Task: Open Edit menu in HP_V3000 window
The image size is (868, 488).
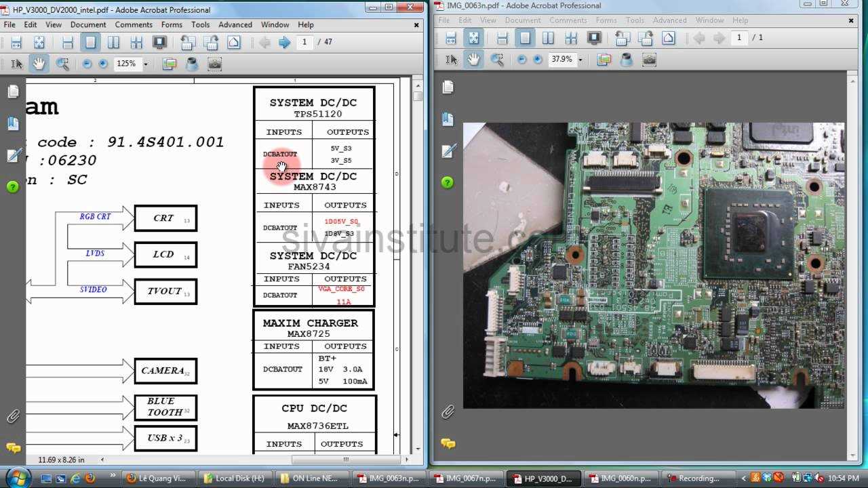Action: click(x=31, y=24)
